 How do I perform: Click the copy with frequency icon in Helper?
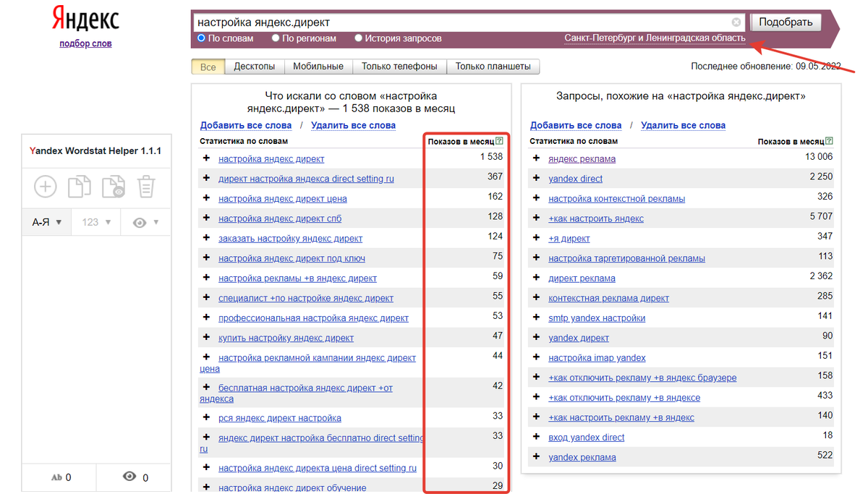coord(114,187)
